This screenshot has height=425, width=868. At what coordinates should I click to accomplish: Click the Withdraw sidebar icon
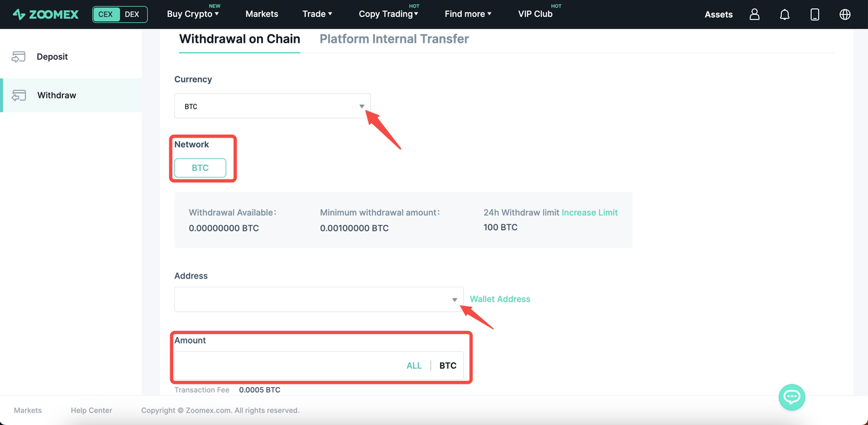pyautogui.click(x=19, y=96)
